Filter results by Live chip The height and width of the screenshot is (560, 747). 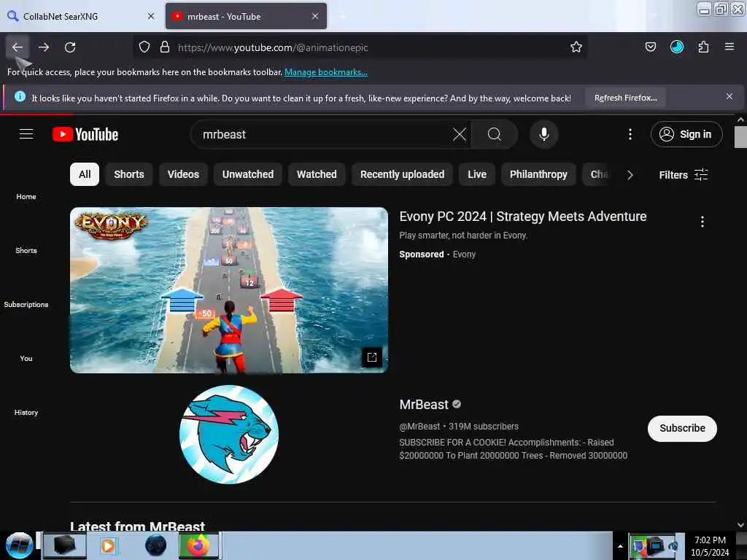[477, 174]
